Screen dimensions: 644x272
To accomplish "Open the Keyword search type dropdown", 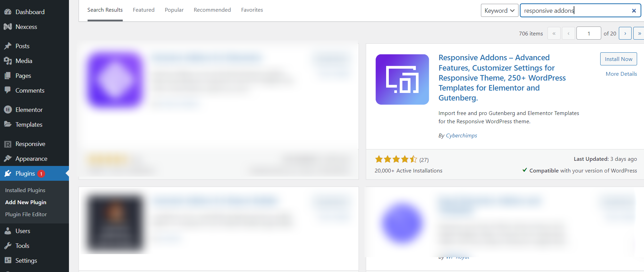I will click(500, 11).
